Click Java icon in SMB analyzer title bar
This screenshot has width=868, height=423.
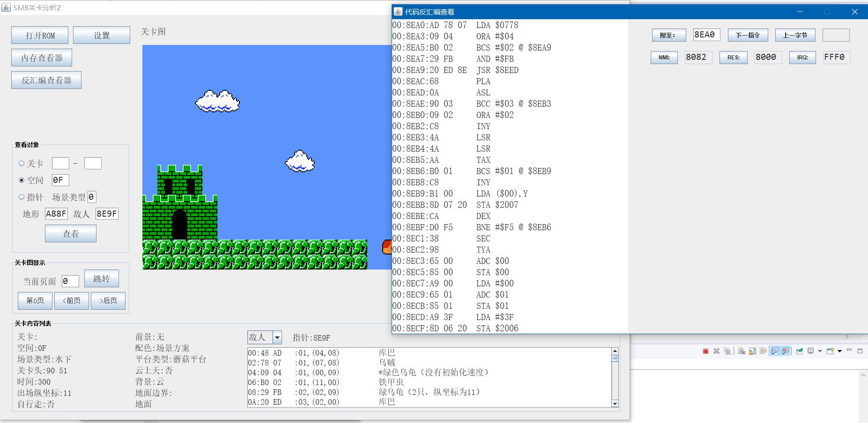click(x=6, y=7)
